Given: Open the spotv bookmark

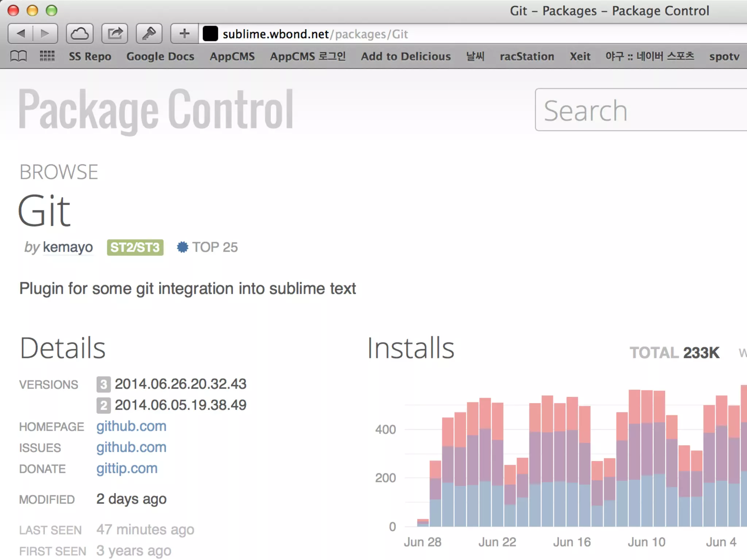Looking at the screenshot, I should 724,57.
